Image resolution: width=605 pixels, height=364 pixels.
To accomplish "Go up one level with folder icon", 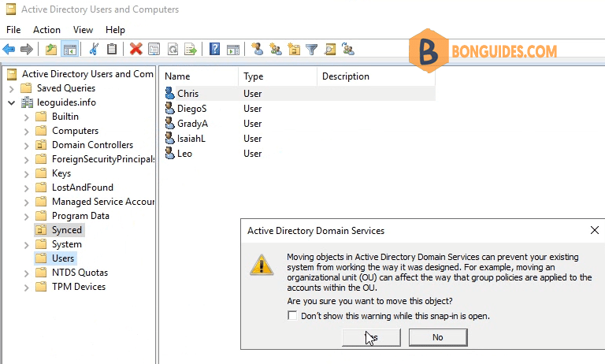I will (x=51, y=50).
